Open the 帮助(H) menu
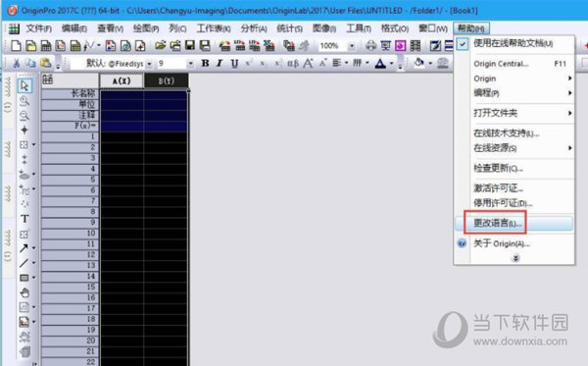Viewport: 588px width, 366px height. (x=471, y=28)
